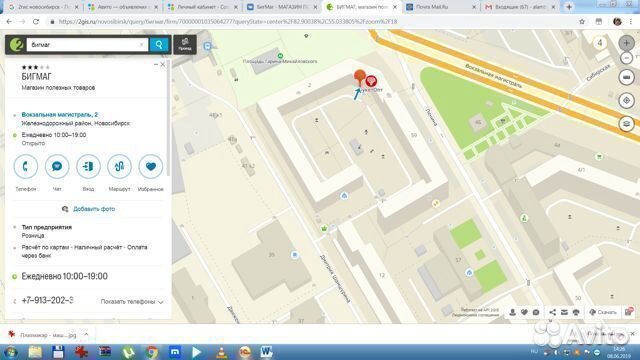640x360 pixels.
Task: Click the green 2GIS logo
Action: coord(16,44)
